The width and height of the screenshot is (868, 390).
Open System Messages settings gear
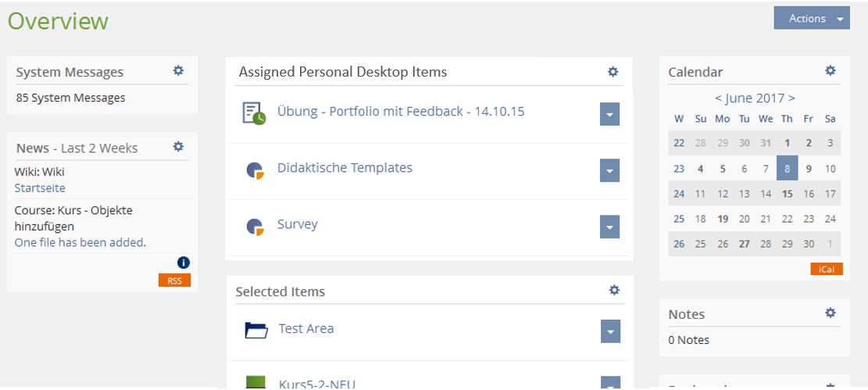[178, 71]
